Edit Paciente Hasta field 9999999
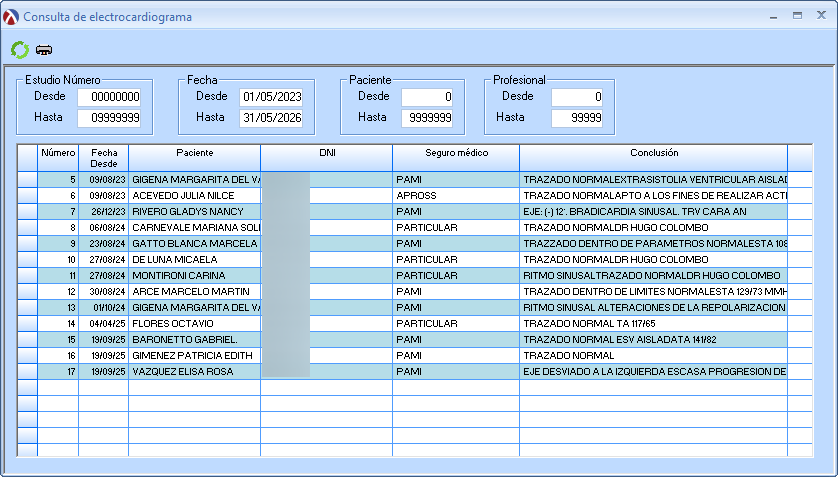This screenshot has height=477, width=838. [427, 118]
